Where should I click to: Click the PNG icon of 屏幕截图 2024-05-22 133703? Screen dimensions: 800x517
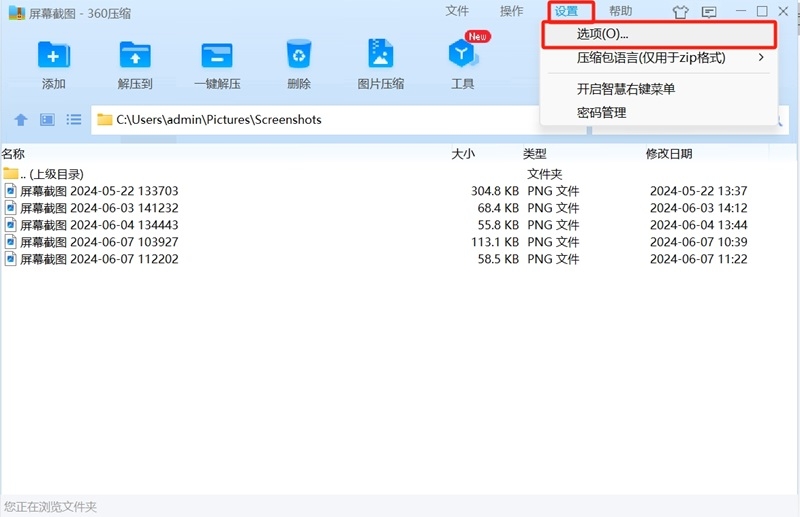(x=10, y=191)
